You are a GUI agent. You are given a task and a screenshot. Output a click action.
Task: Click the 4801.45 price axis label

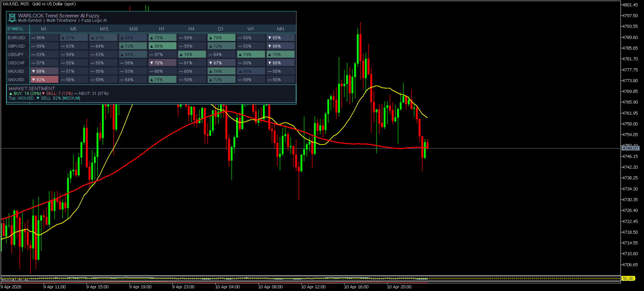click(x=630, y=5)
